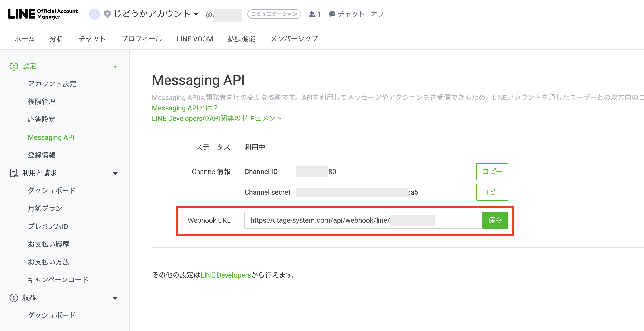Click the shield badge next to account name
Viewport: 644px width, 331px height.
(x=107, y=14)
